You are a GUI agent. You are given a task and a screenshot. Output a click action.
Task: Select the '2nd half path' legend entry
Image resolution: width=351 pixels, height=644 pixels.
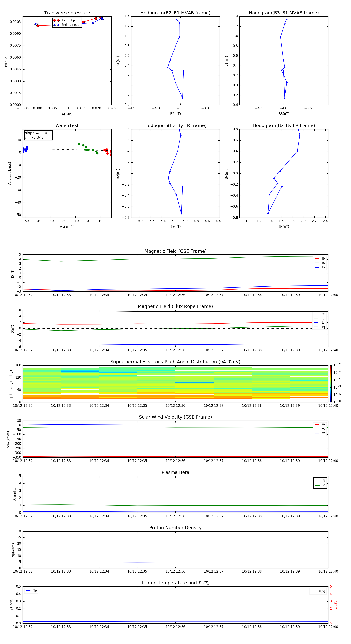[67, 25]
